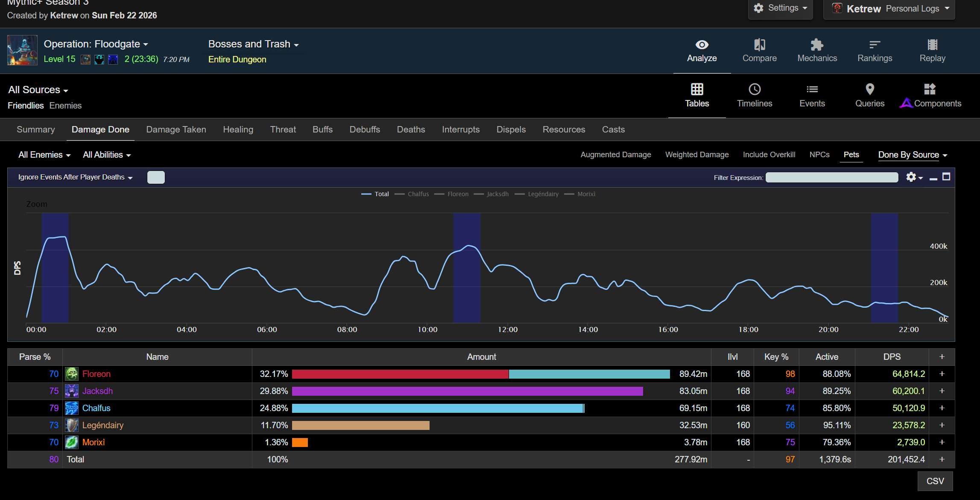980x500 pixels.
Task: Toggle the Pets filter option
Action: [x=851, y=155]
